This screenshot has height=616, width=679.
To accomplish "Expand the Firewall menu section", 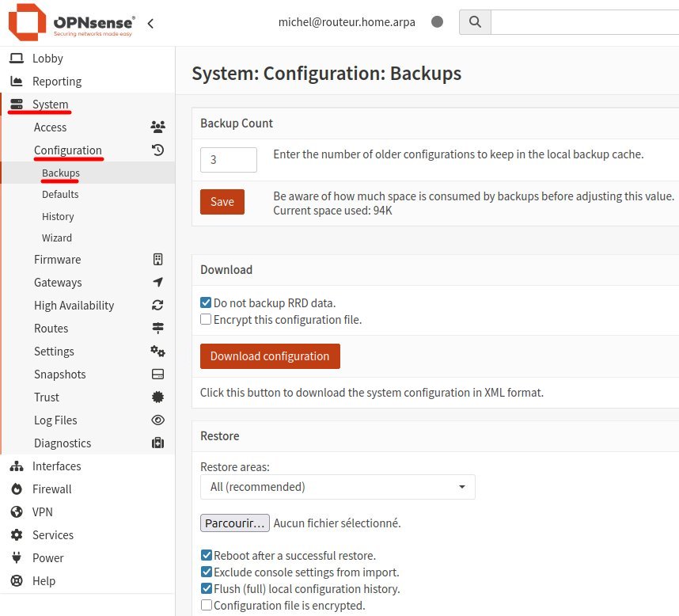I will tap(51, 489).
